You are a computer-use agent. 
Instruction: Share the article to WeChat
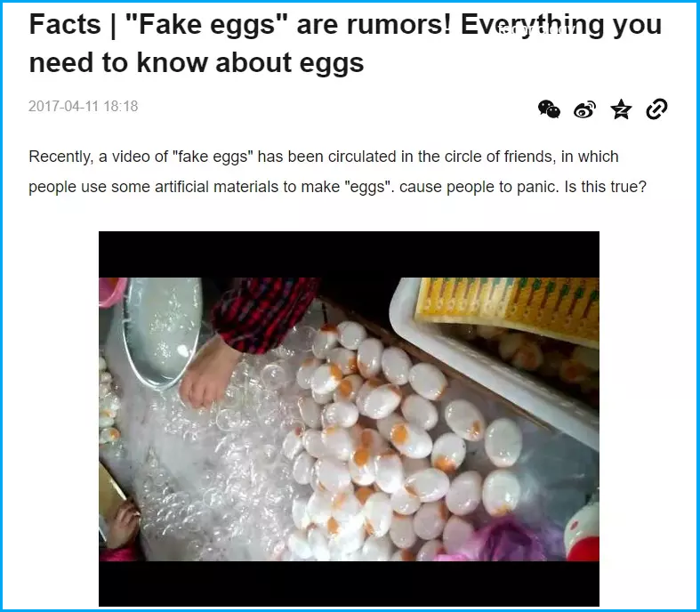point(549,109)
